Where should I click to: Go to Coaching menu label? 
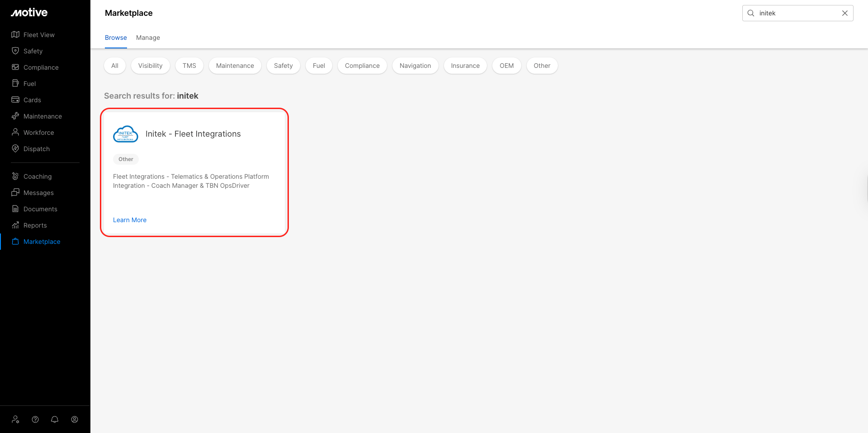(x=38, y=176)
